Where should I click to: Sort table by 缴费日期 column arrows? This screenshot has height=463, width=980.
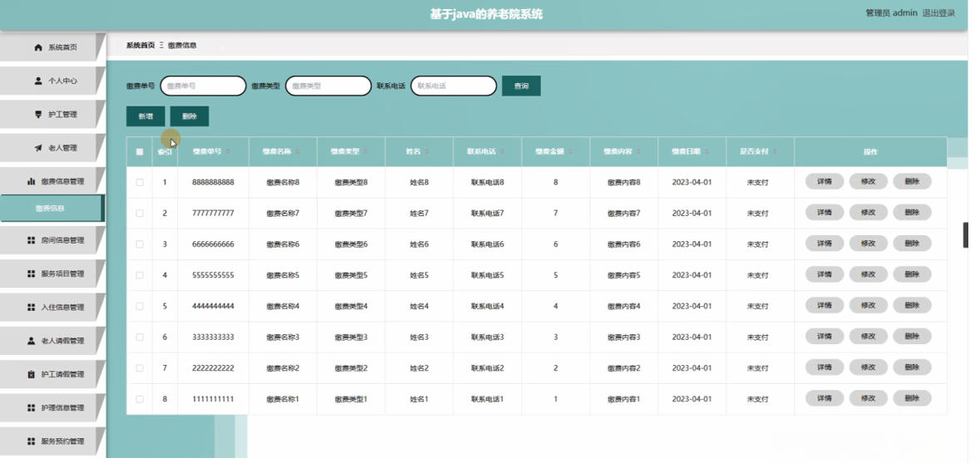pyautogui.click(x=707, y=152)
